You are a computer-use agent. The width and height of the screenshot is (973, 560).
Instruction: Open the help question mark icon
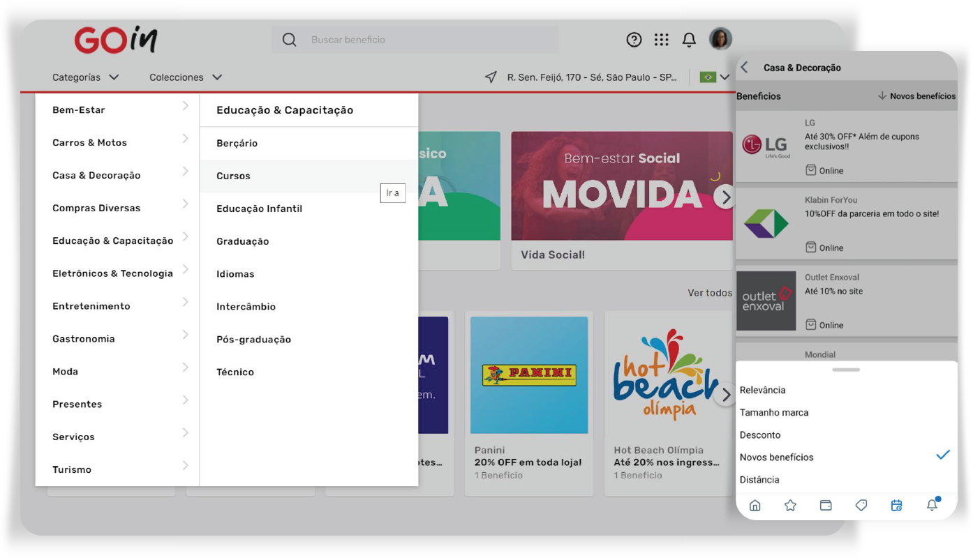coord(634,40)
